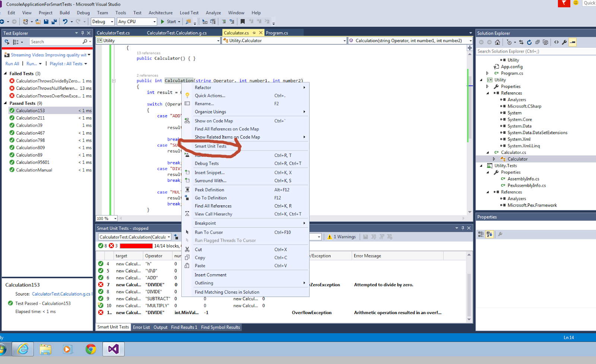Toggle Preview Selected Items in Solution Explorer

click(573, 42)
